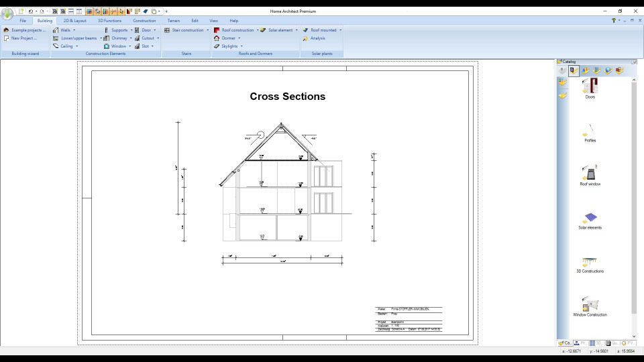Open the Window Construction catalog folder
The width and height of the screenshot is (644, 362).
[x=590, y=306]
